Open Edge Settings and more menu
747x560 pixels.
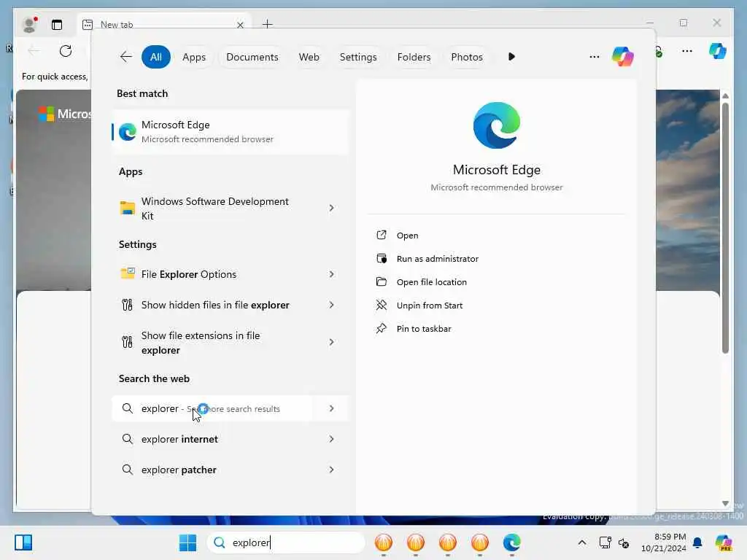687,51
